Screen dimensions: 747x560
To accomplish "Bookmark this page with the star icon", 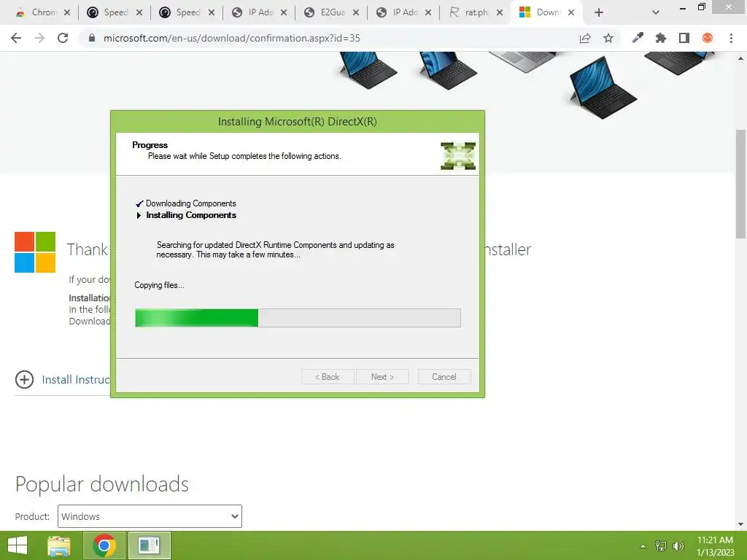I will coord(608,38).
